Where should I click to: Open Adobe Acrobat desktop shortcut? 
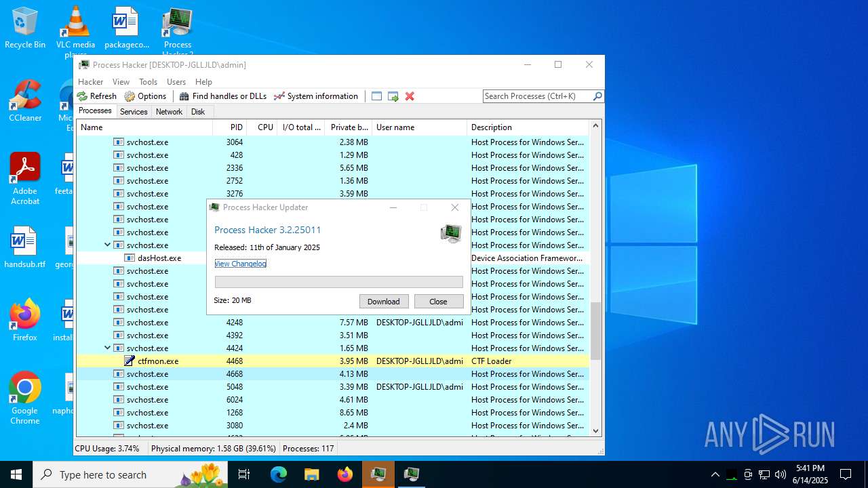pos(25,179)
